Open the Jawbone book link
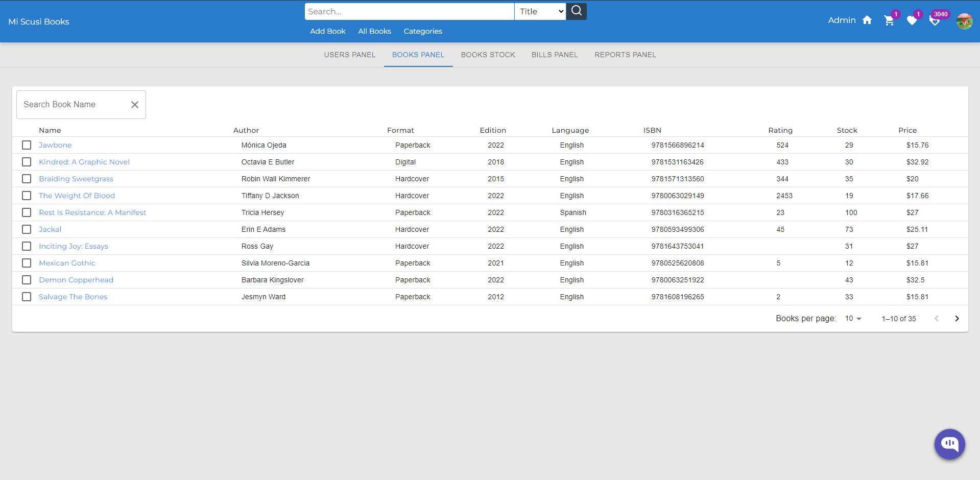 (x=55, y=145)
